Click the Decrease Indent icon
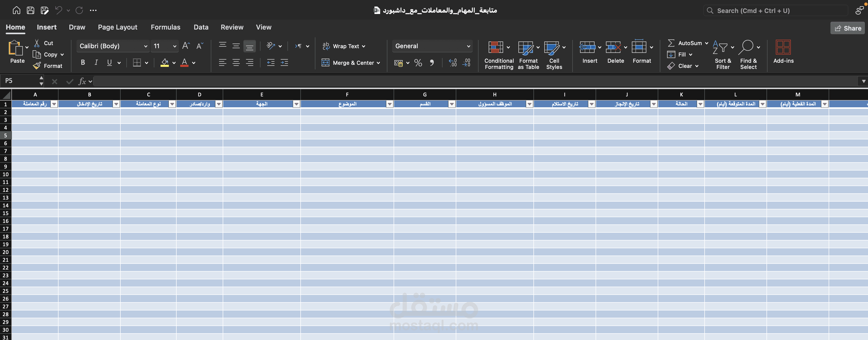The height and width of the screenshot is (340, 868). pyautogui.click(x=271, y=62)
